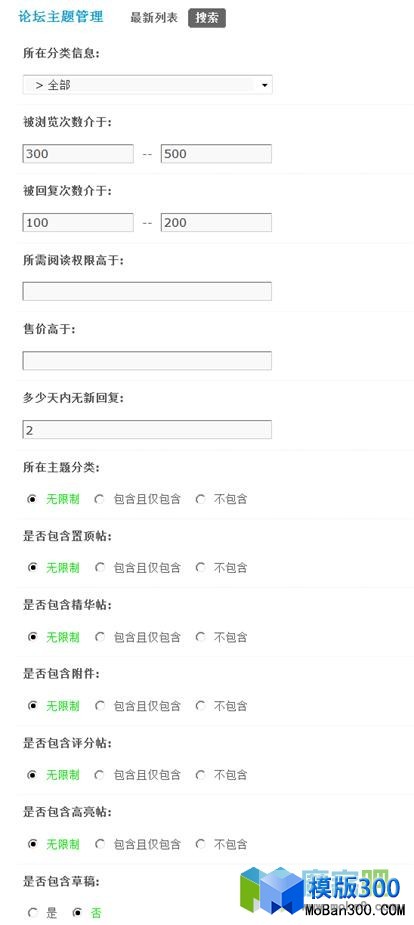Focus the minimum views field containing 300
Viewport: 414px width, 925px height.
(78, 154)
